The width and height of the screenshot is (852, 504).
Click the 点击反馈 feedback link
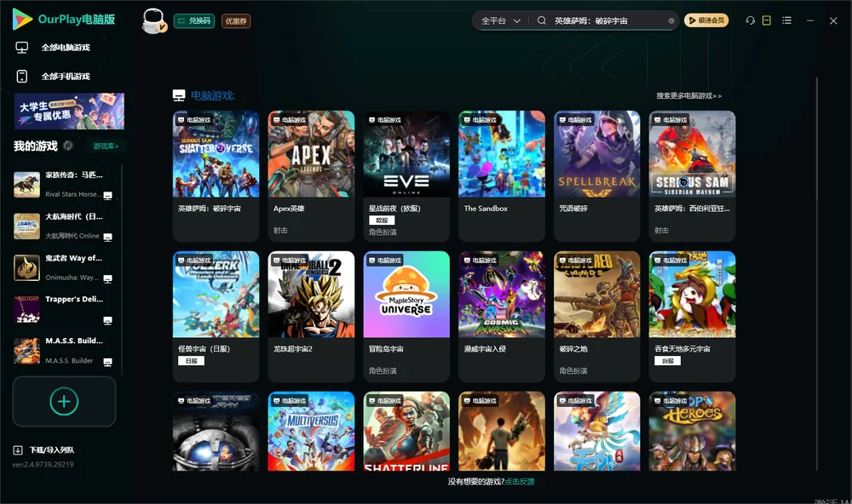click(520, 481)
